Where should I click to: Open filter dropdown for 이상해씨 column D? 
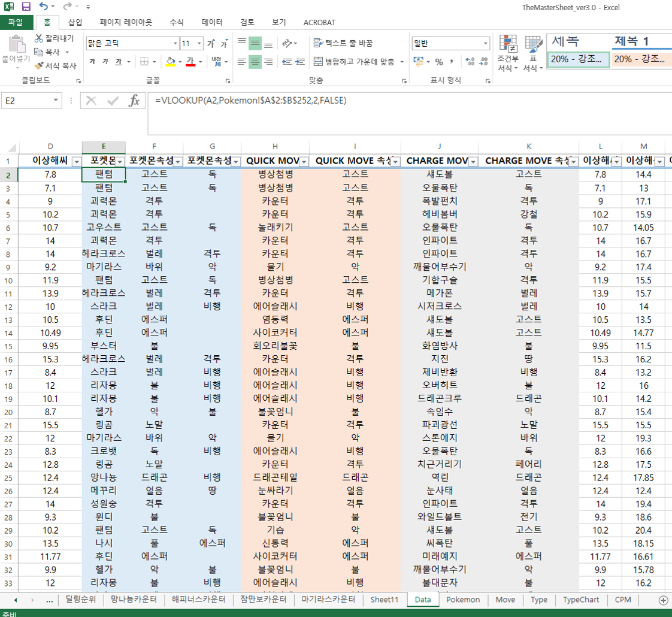(x=77, y=161)
